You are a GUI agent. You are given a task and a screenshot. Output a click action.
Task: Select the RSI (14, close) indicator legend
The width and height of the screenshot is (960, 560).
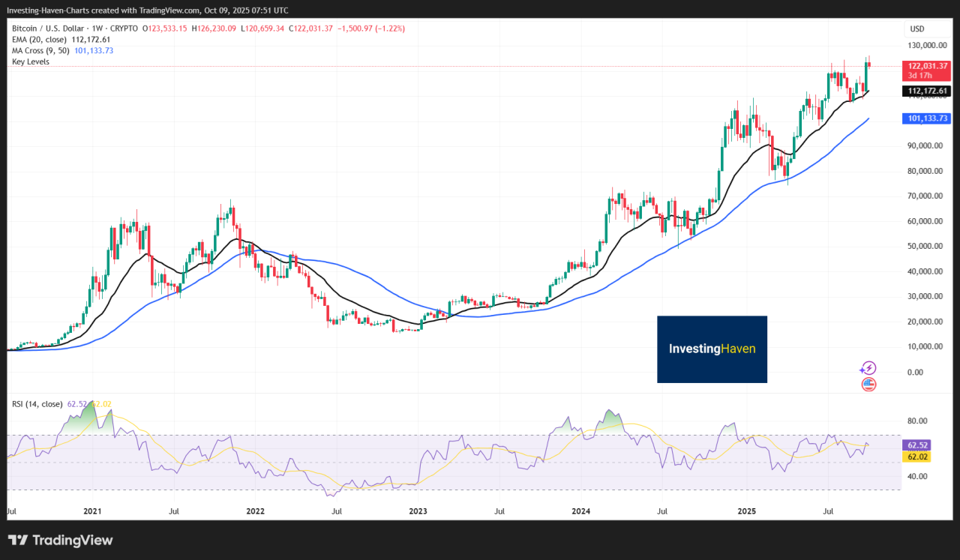pyautogui.click(x=37, y=404)
